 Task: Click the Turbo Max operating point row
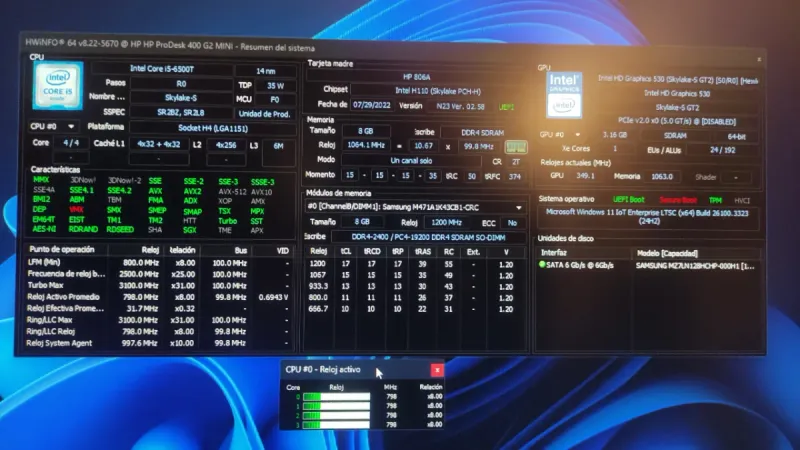159,286
